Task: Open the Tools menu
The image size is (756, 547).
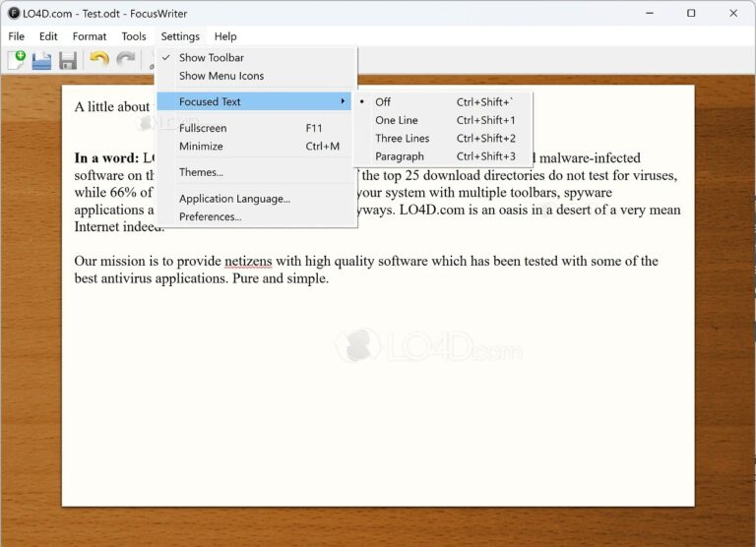Action: [x=134, y=36]
